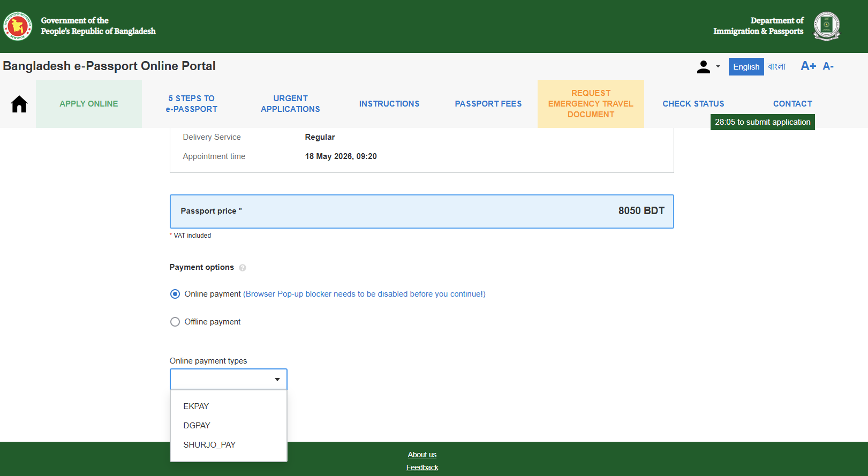Open Request Emergency Travel Document tab
The width and height of the screenshot is (868, 476).
(591, 104)
